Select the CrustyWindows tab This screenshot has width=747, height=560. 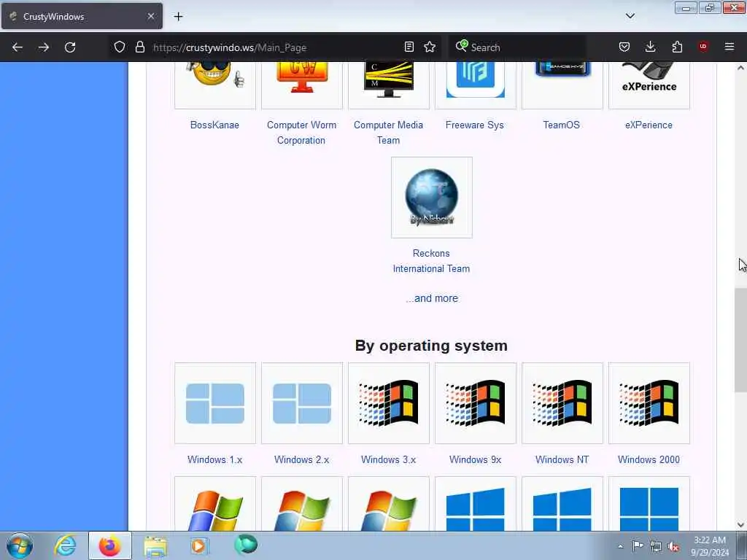click(x=82, y=17)
